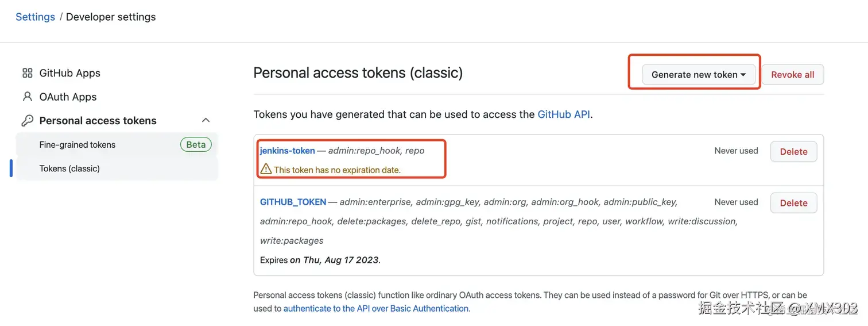Go to OAuth Apps in the sidebar
The width and height of the screenshot is (868, 326).
pyautogui.click(x=68, y=97)
